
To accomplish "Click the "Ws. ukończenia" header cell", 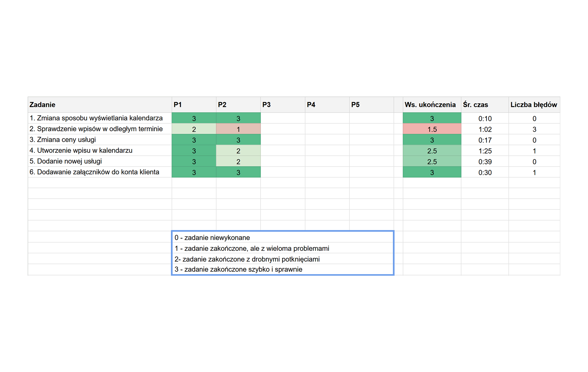I will click(431, 105).
